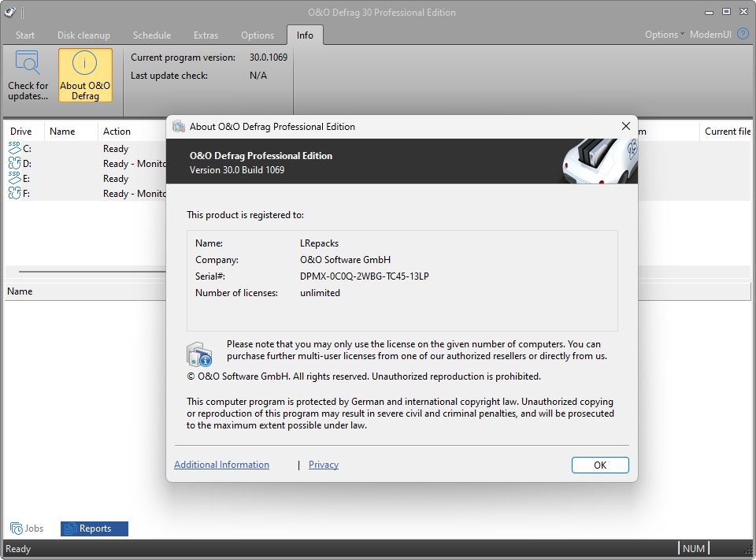756x560 pixels.
Task: Click company value O&O Software GmbH
Action: pos(345,260)
